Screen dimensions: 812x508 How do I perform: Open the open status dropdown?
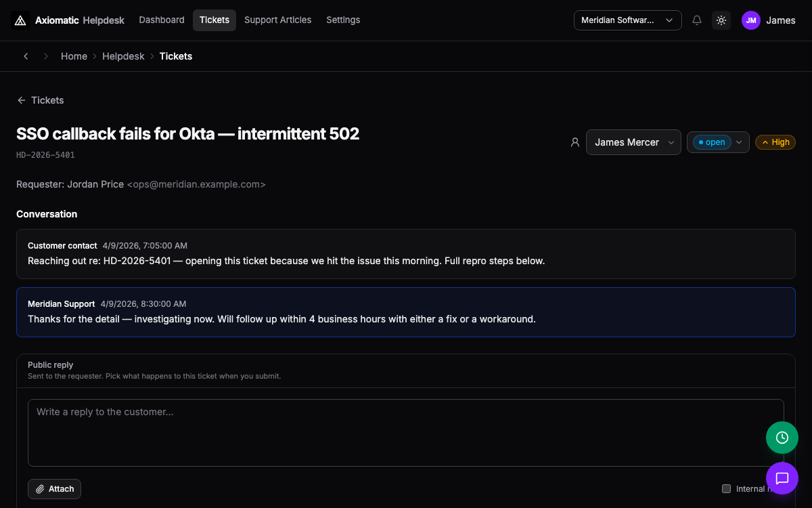coord(718,142)
